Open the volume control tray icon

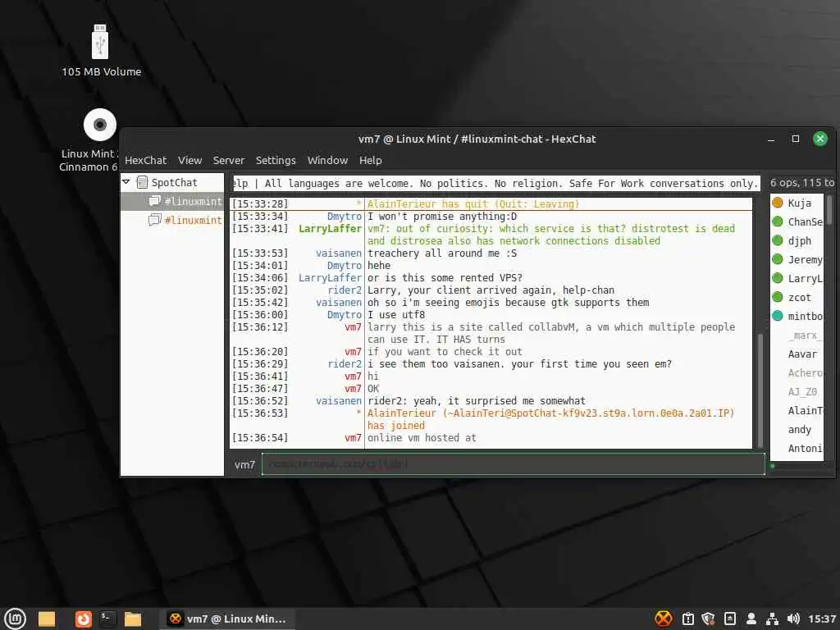pos(793,619)
